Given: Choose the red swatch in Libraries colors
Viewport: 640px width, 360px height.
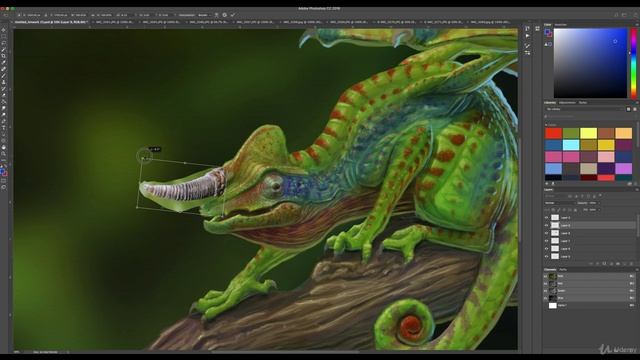Looking at the screenshot, I should pos(553,133).
